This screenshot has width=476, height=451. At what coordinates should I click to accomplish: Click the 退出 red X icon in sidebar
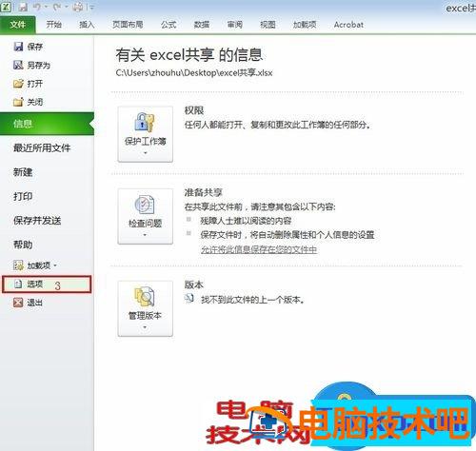[18, 303]
